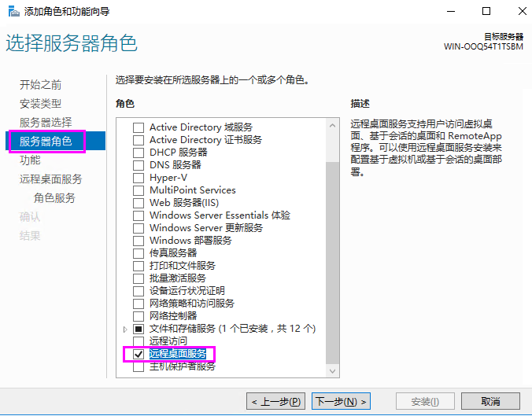
Task: Select the Hyper-V role checkbox
Action: pyautogui.click(x=139, y=178)
